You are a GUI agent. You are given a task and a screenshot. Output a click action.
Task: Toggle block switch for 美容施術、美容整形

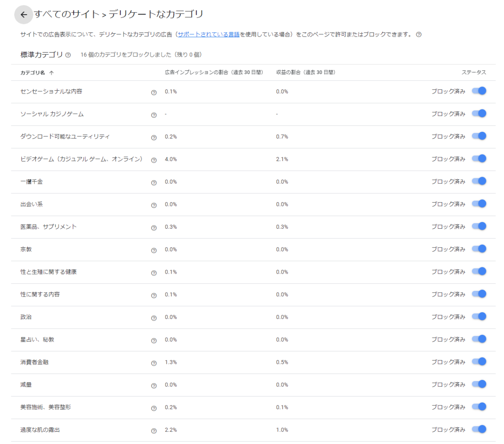[479, 407]
